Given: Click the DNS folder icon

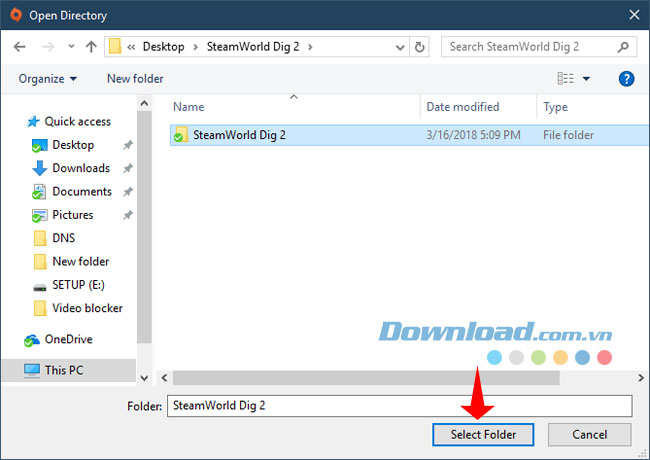Looking at the screenshot, I should click(x=40, y=238).
